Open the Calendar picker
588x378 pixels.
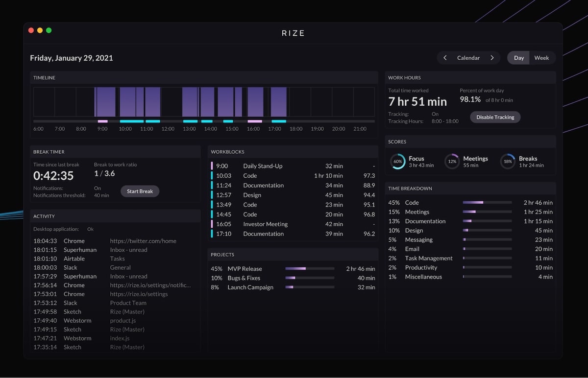pyautogui.click(x=468, y=57)
